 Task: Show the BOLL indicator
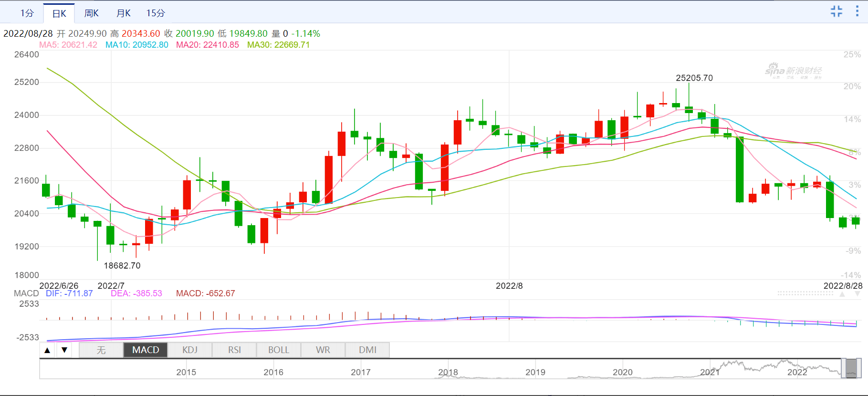(x=279, y=350)
